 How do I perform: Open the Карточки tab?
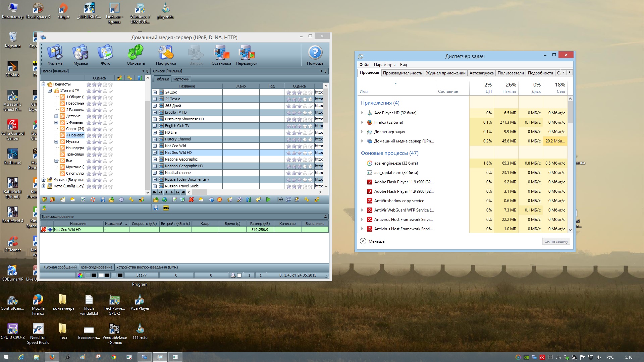click(x=181, y=79)
